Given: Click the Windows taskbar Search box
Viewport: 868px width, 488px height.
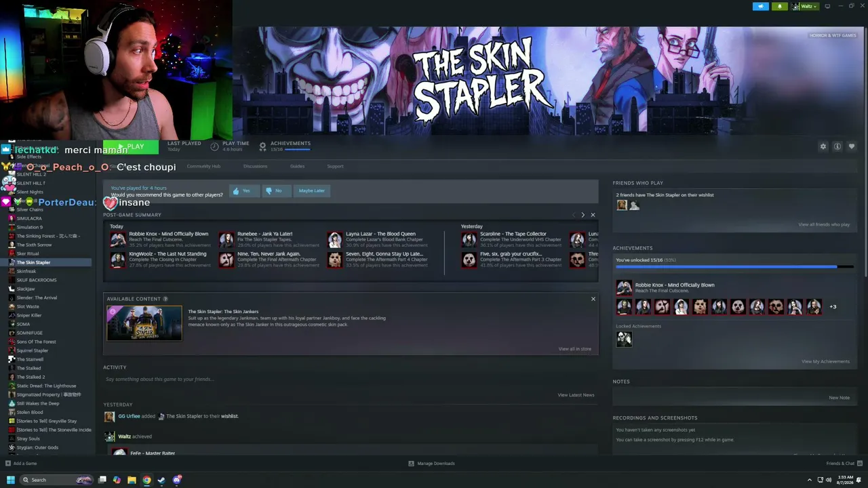Looking at the screenshot, I should click(x=56, y=480).
